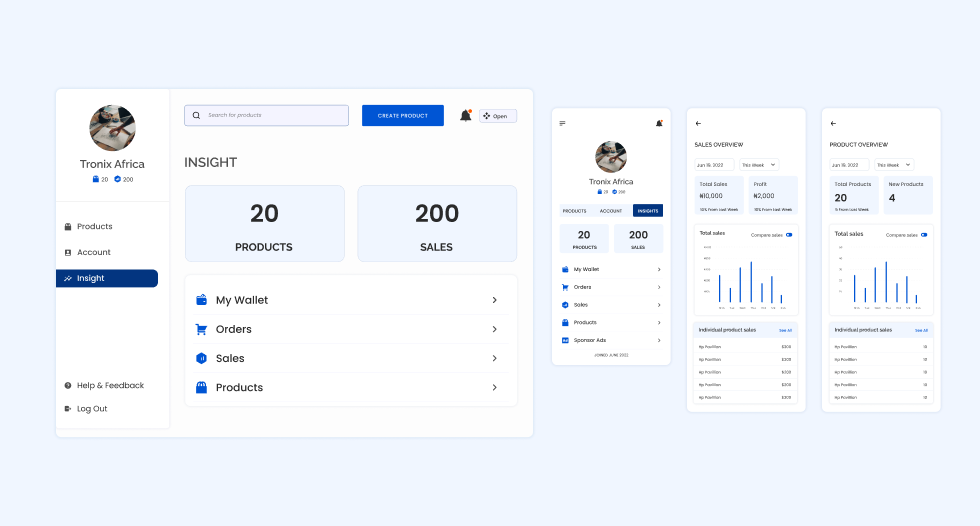Click the notification bell in the desktop header
The image size is (980, 526).
point(465,116)
